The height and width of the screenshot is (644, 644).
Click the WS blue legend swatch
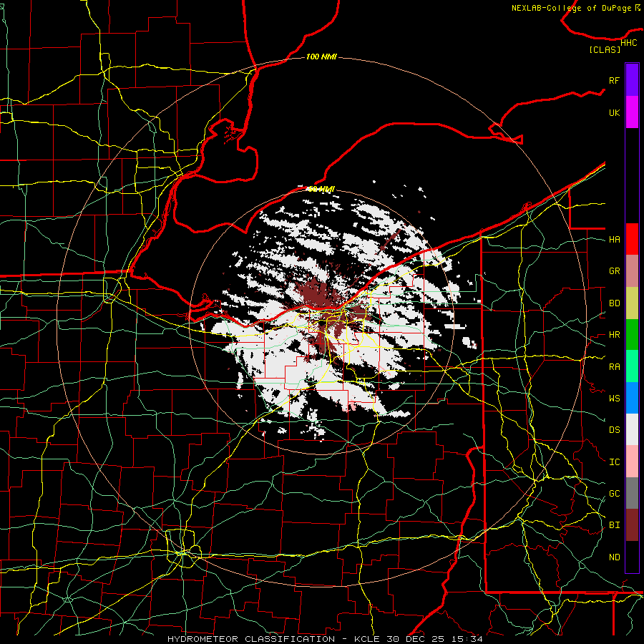tap(632, 398)
